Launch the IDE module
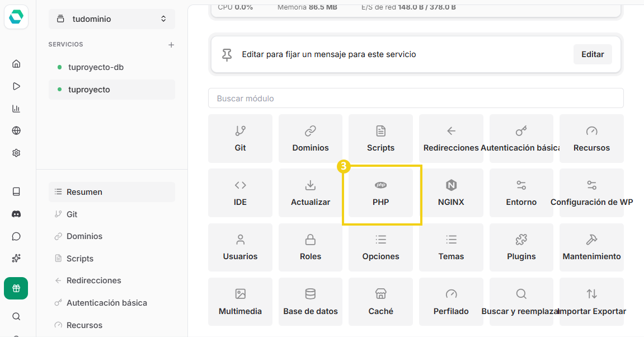This screenshot has height=337, width=644. [240, 193]
